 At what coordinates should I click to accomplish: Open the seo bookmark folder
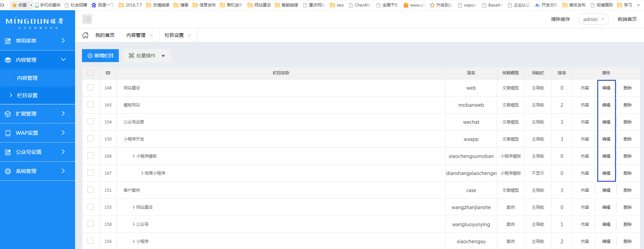tap(337, 5)
